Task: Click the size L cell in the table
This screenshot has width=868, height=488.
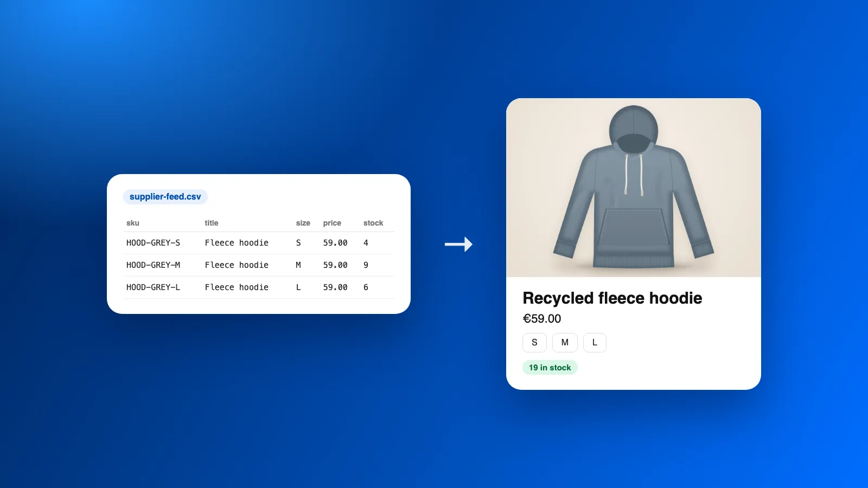Action: click(298, 287)
